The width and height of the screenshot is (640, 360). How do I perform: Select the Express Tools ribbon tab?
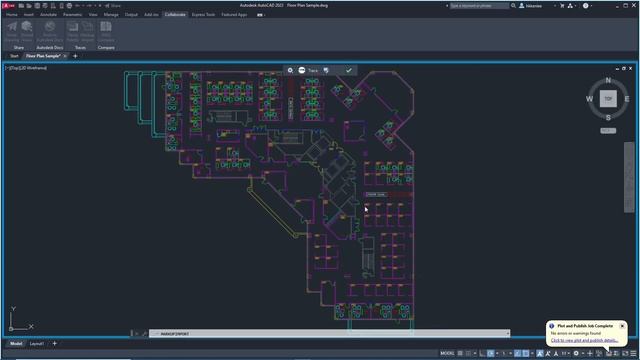[203, 15]
